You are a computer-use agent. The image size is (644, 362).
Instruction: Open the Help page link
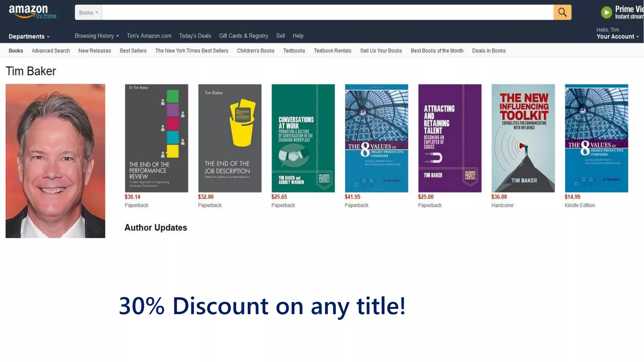point(298,36)
